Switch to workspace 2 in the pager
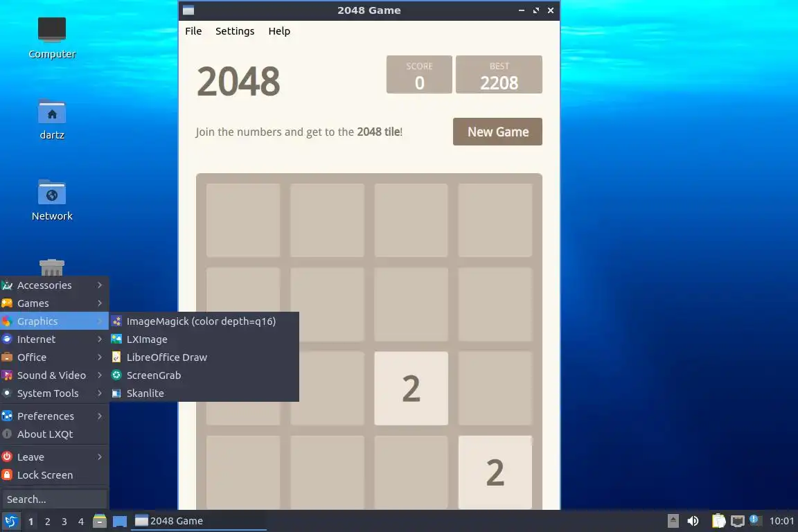The height and width of the screenshot is (532, 798). click(47, 522)
